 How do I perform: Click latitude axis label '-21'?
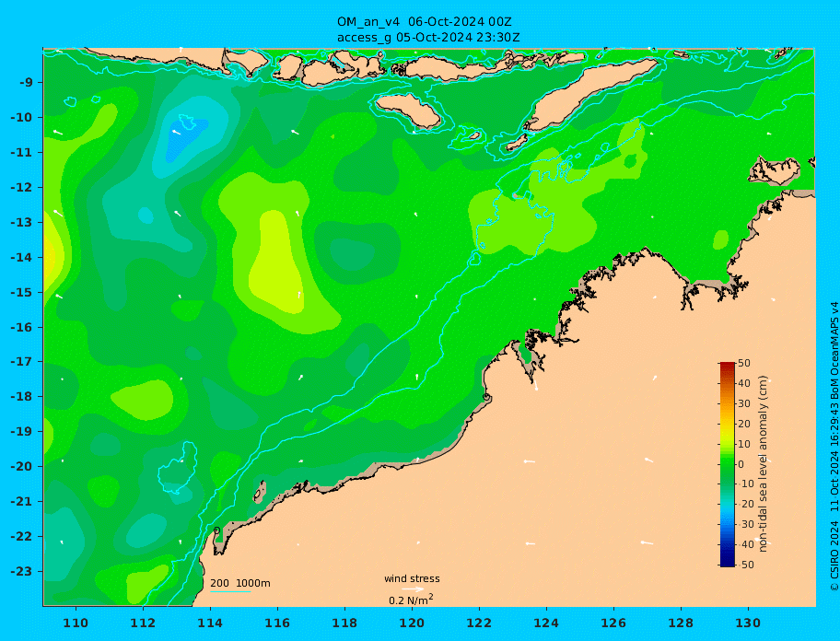coord(21,502)
